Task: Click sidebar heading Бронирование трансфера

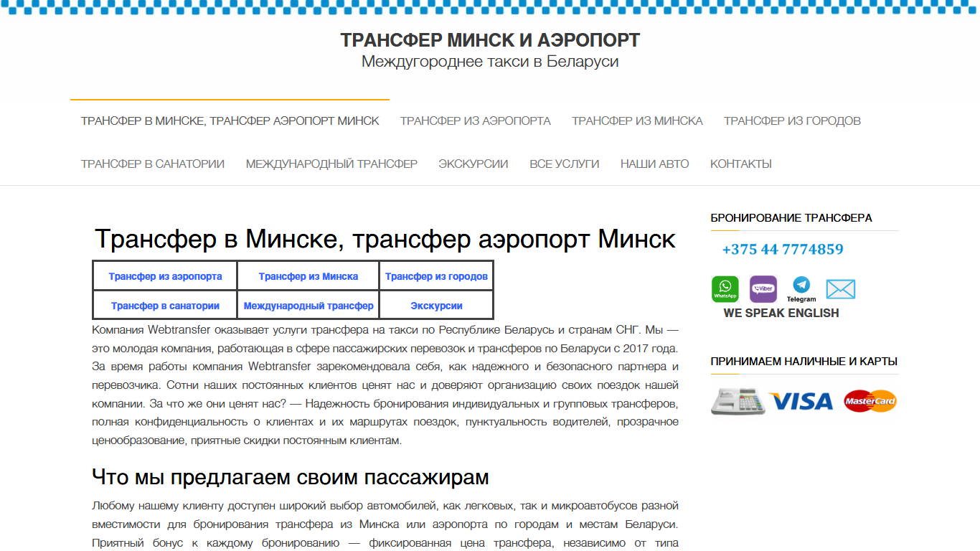Action: pos(791,218)
